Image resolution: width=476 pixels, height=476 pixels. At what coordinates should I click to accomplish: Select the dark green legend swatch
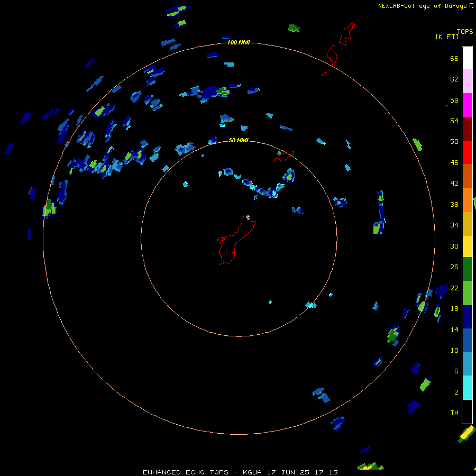tap(467, 269)
